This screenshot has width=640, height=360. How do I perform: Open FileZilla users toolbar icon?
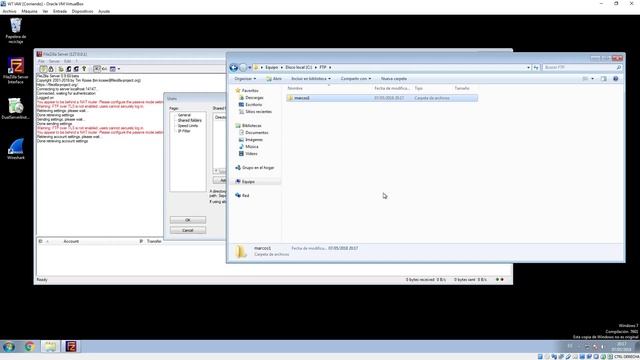pos(69,69)
